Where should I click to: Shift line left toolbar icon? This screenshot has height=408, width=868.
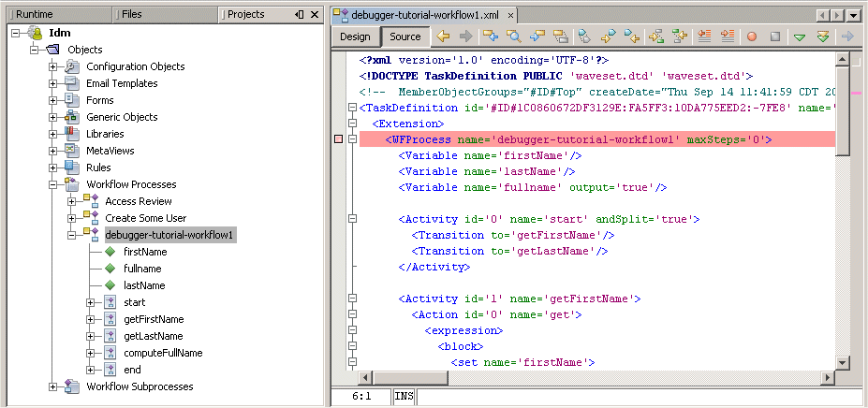pyautogui.click(x=704, y=36)
